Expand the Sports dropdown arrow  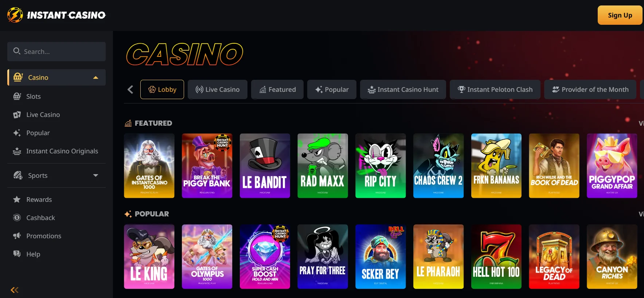(95, 175)
